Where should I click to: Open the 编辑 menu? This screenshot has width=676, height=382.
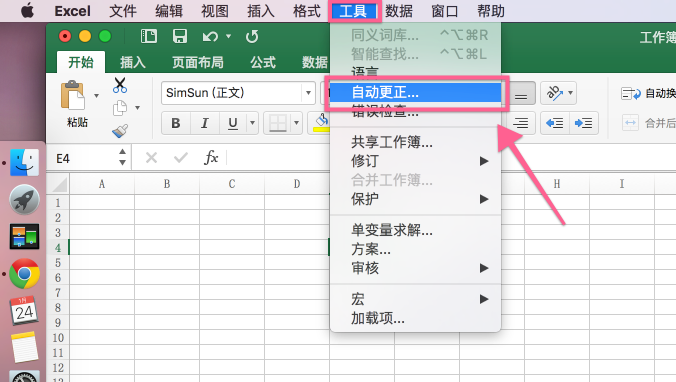click(169, 11)
